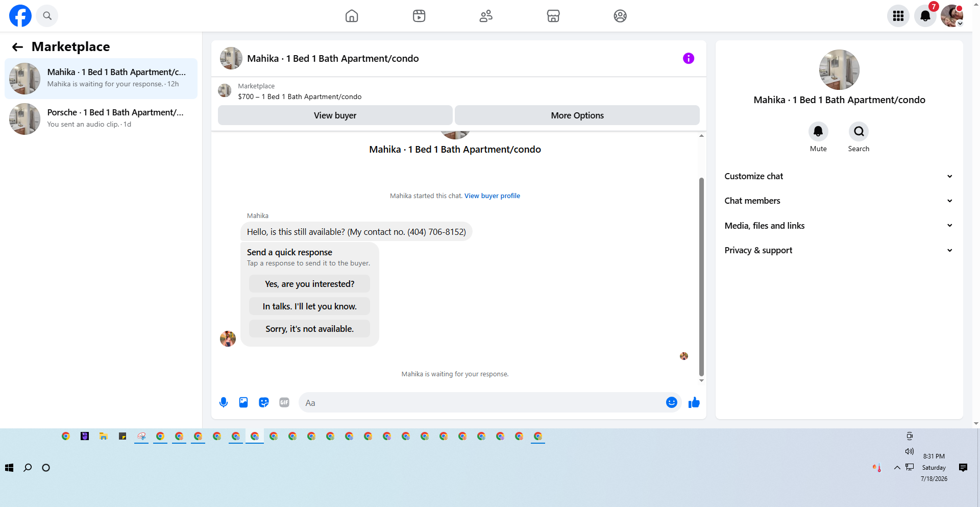Click the Facebook logo
The image size is (980, 507).
click(x=20, y=16)
